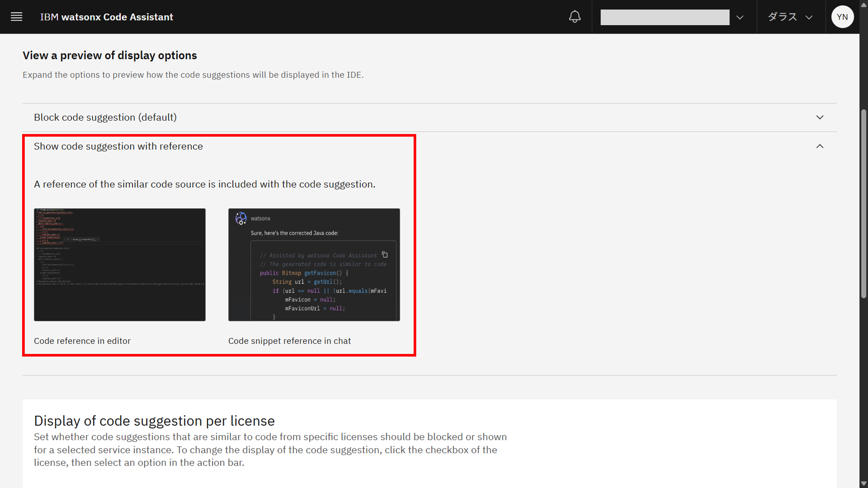Click the vertical scrollbar thumb

[x=864, y=204]
